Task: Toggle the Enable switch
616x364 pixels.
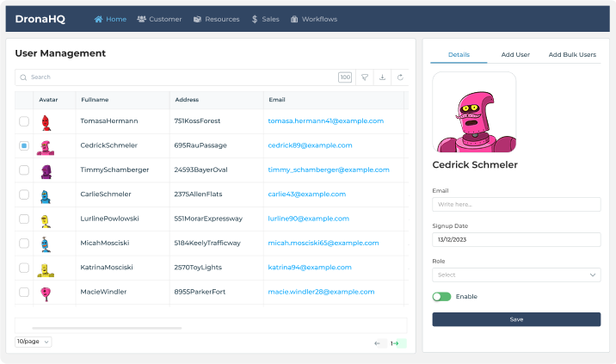Action: click(x=441, y=297)
